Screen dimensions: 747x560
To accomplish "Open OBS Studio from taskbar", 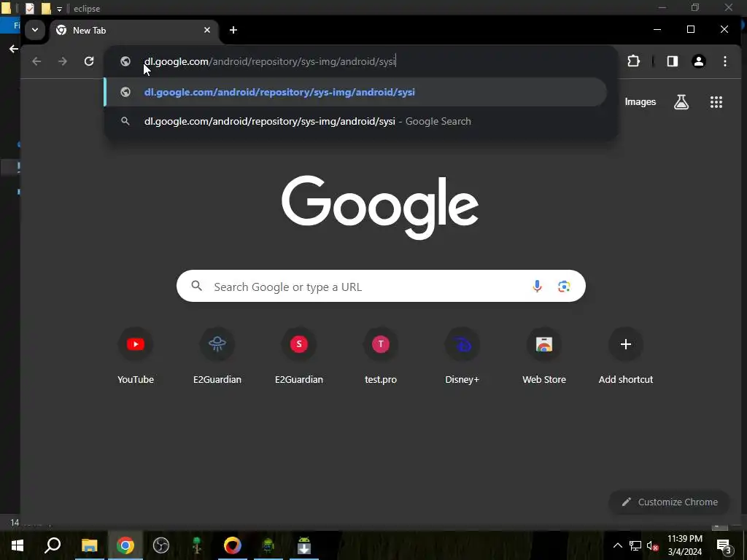I will tap(161, 545).
